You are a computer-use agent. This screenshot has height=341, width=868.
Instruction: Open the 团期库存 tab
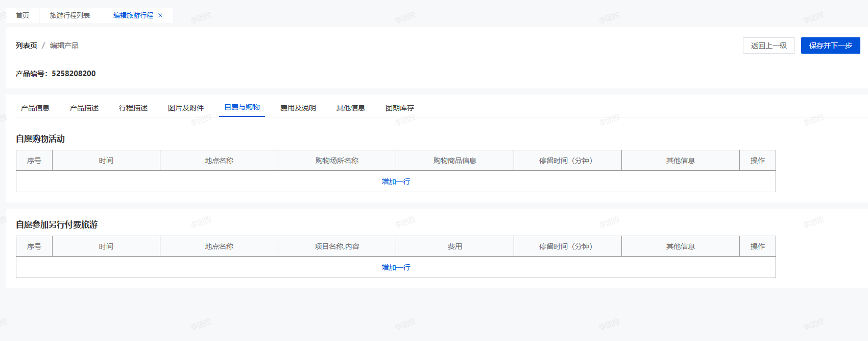click(x=400, y=108)
